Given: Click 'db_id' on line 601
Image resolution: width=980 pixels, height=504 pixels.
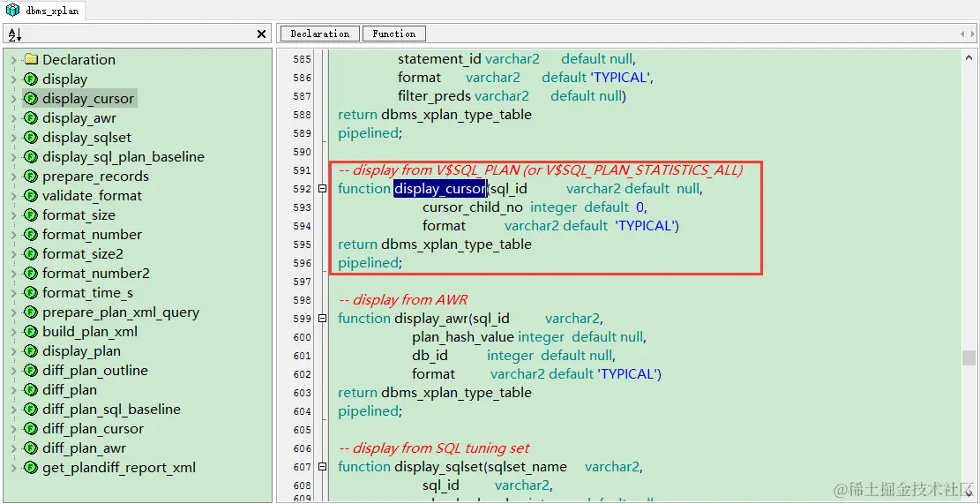Looking at the screenshot, I should click(x=430, y=355).
